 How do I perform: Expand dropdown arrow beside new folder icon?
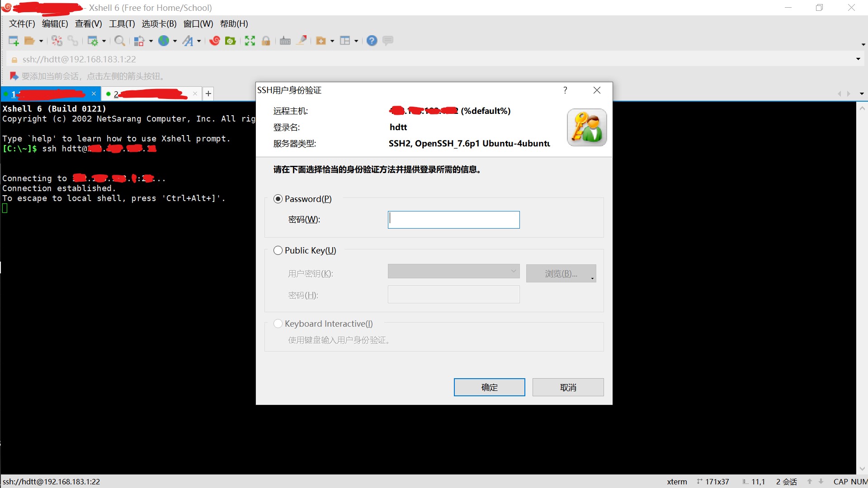click(332, 41)
